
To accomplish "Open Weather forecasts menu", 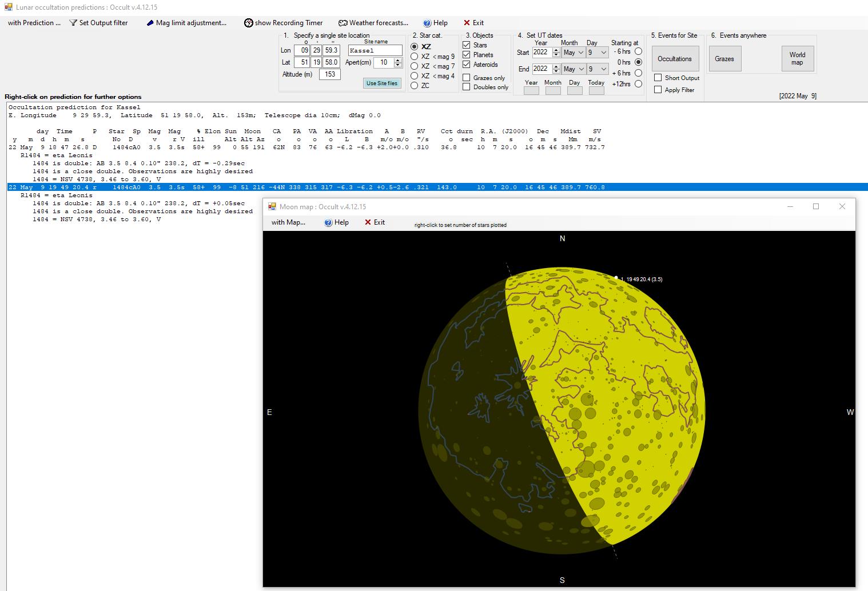I will (x=373, y=23).
